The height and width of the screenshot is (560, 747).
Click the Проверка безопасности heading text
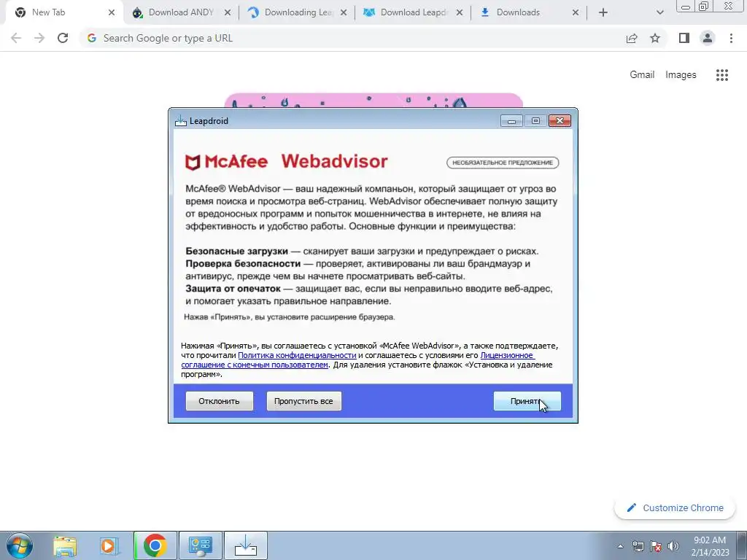(x=243, y=263)
